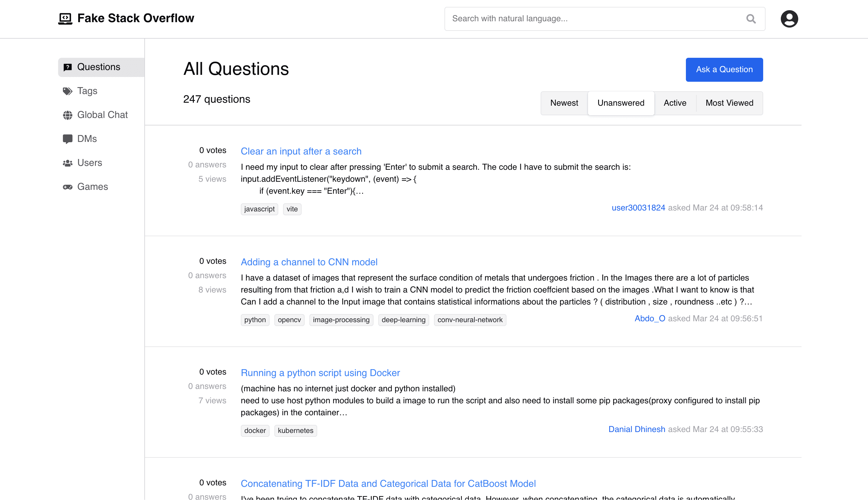Switch to the Most Viewed tab
The height and width of the screenshot is (500, 868).
(x=729, y=103)
